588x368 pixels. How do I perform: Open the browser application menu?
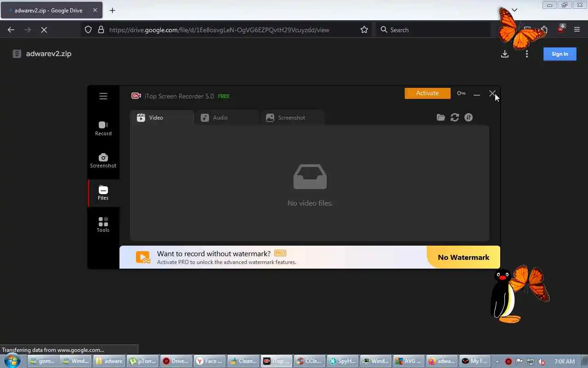point(577,29)
